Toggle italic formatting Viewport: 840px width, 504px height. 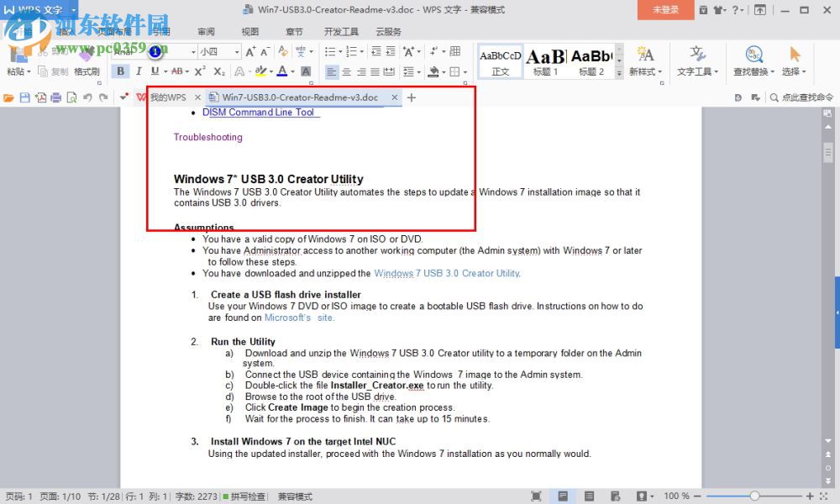click(139, 71)
